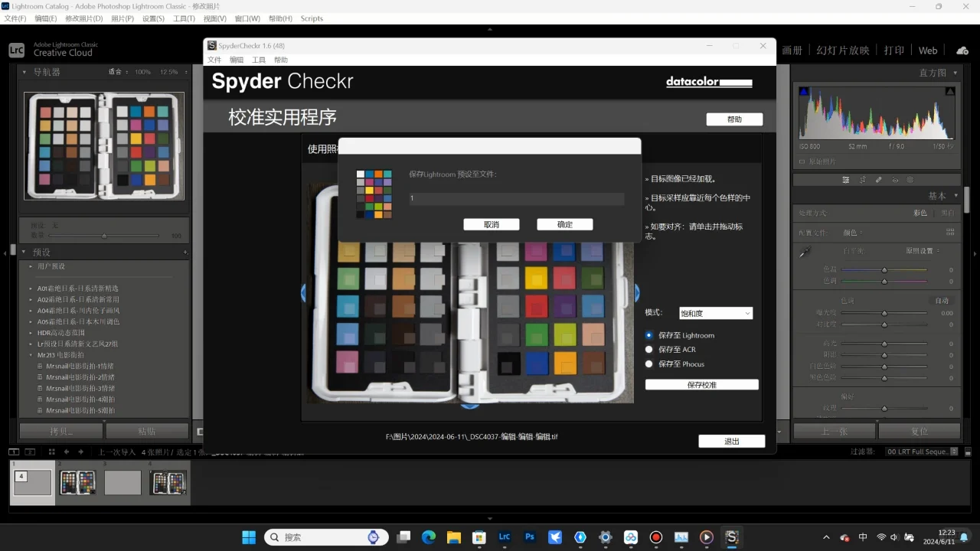Screen dimensions: 980x551
Task: Open the Lightroom profile browser grid icon
Action: [x=950, y=232]
